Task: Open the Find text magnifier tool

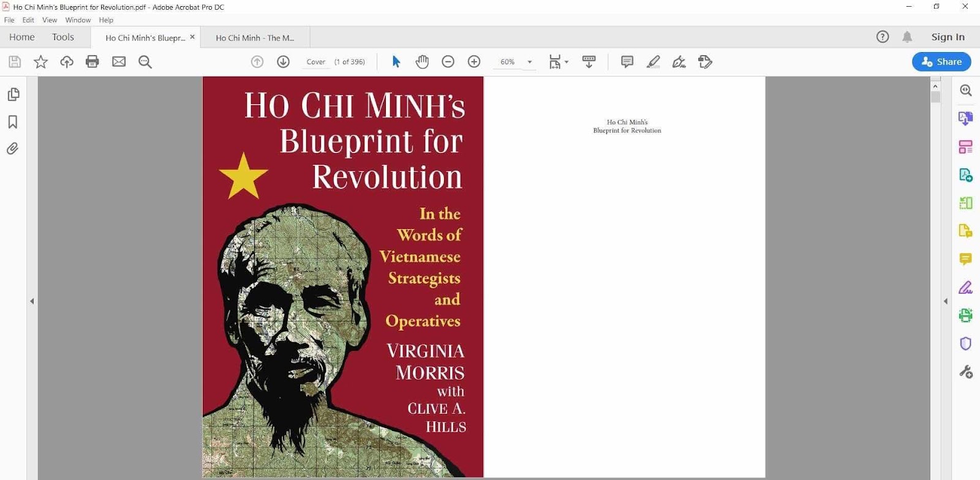Action: (145, 62)
